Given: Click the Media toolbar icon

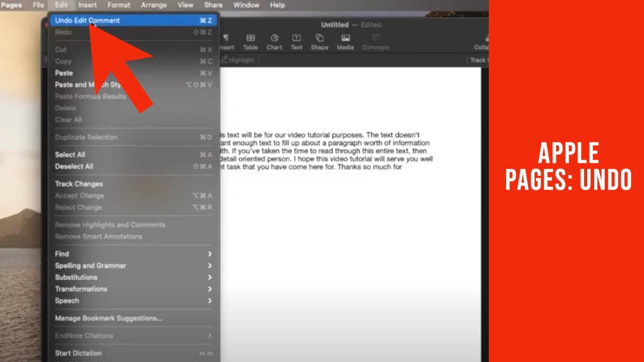Looking at the screenshot, I should pyautogui.click(x=346, y=42).
